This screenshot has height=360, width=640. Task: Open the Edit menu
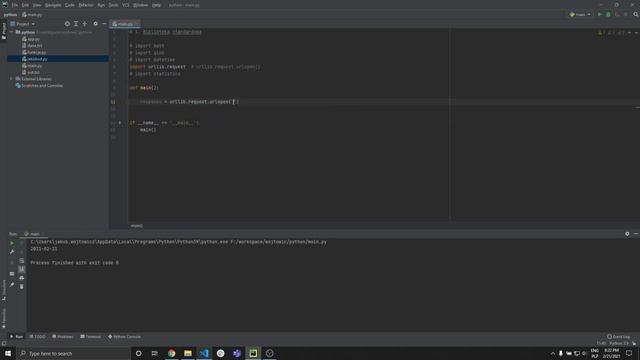[25, 5]
